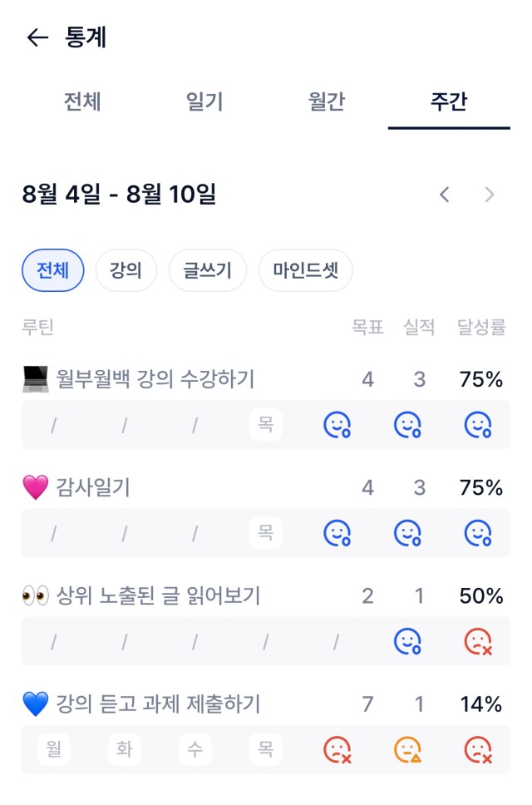
Task: Click the laptop icon of 월부월백 강의 수강하기
Action: coord(36,379)
